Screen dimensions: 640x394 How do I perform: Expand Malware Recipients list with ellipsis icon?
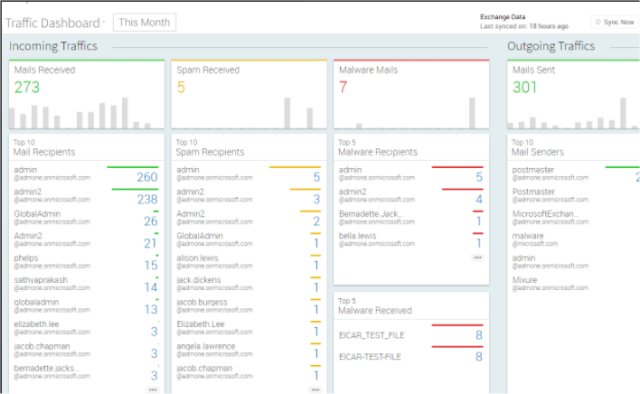click(478, 258)
